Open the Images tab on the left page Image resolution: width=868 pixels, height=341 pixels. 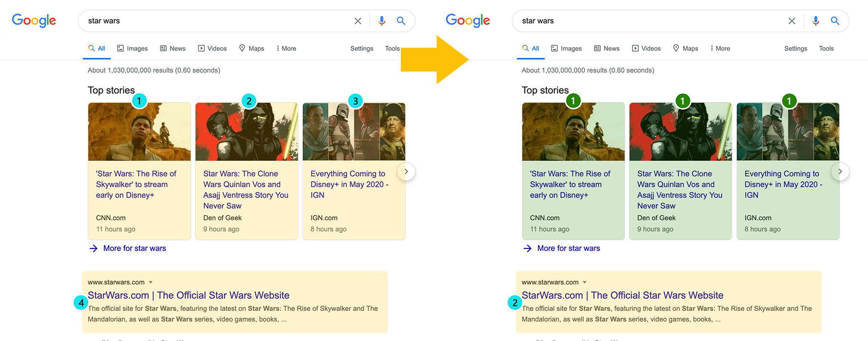pos(132,48)
